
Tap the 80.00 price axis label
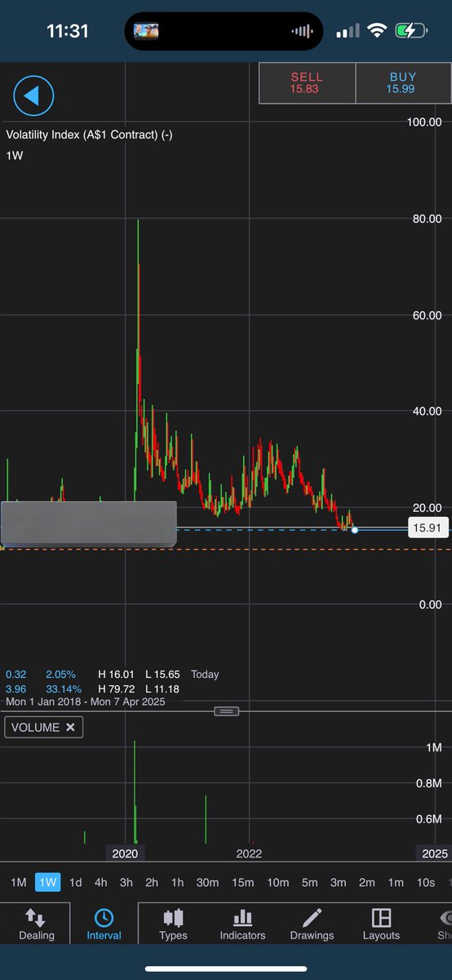pyautogui.click(x=428, y=219)
